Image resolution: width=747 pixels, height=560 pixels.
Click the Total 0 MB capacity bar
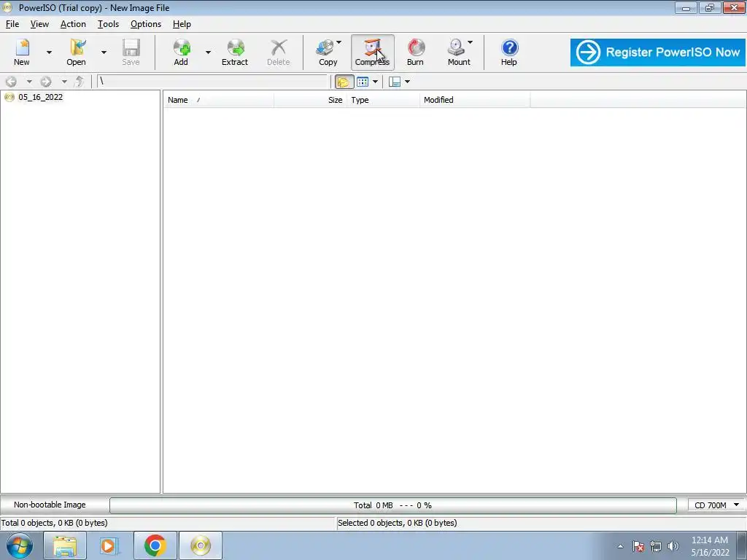click(x=392, y=505)
